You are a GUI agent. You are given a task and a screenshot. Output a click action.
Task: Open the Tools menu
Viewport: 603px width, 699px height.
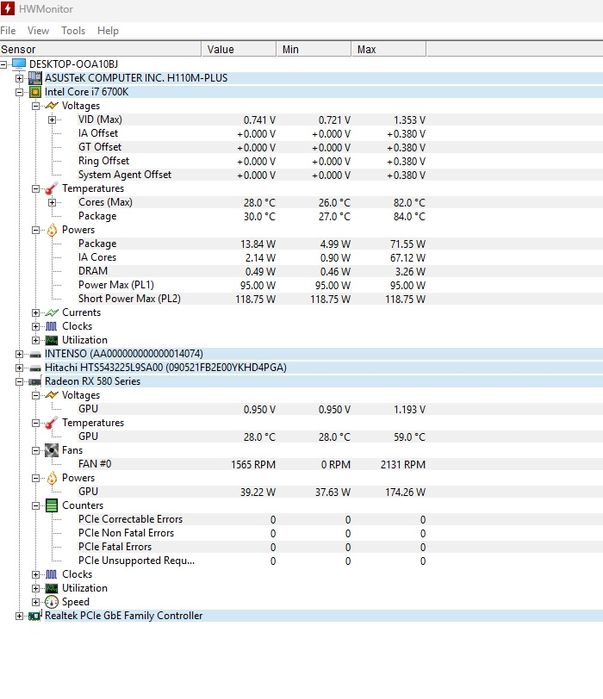click(x=73, y=30)
